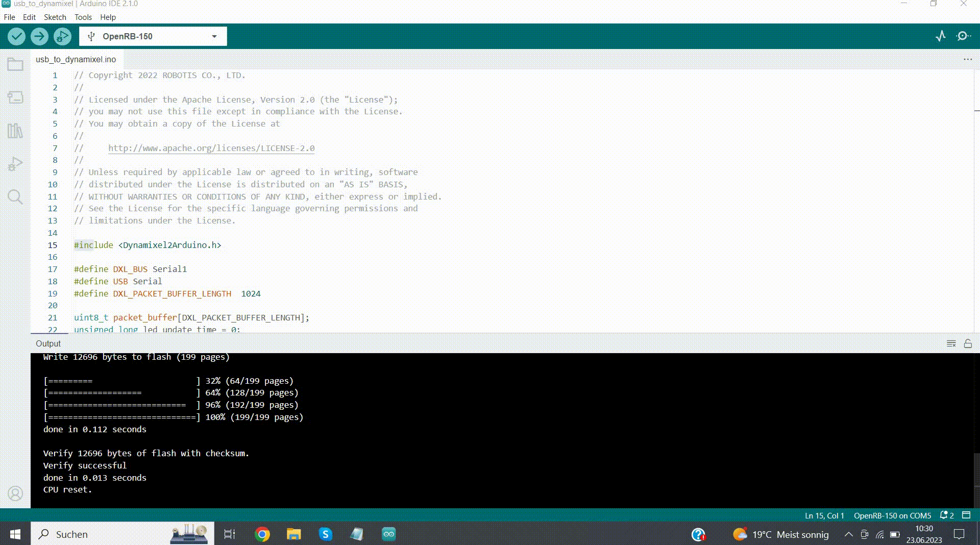Image resolution: width=980 pixels, height=545 pixels.
Task: Open the Help menu
Action: click(108, 17)
